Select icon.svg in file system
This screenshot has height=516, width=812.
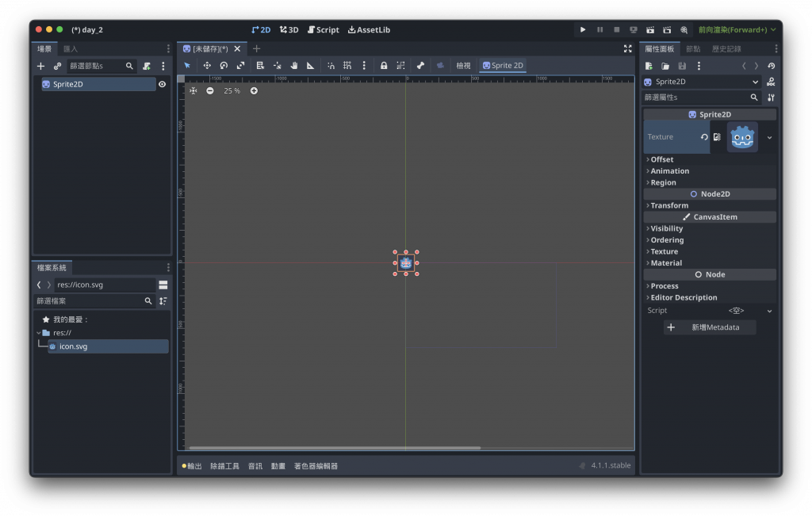tap(108, 346)
